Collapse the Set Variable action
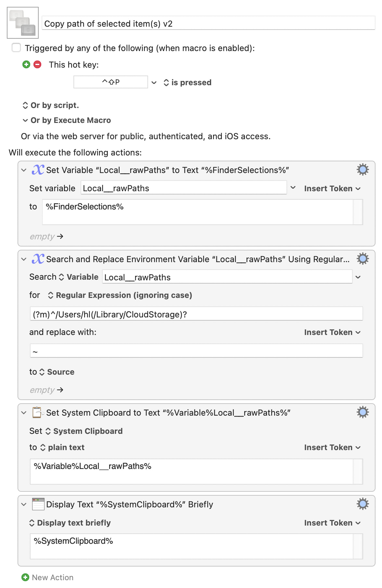 pyautogui.click(x=24, y=170)
